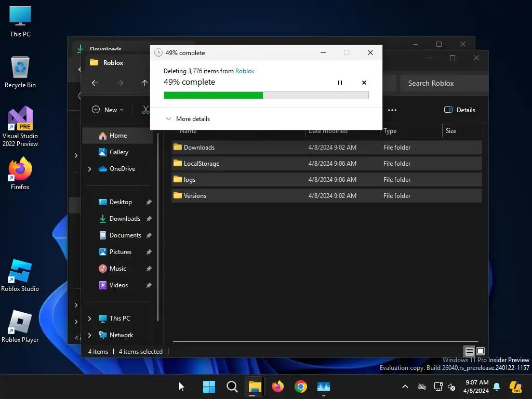Click the Search Roblox field
Viewport: 532px width, 399px height.
pyautogui.click(x=445, y=83)
